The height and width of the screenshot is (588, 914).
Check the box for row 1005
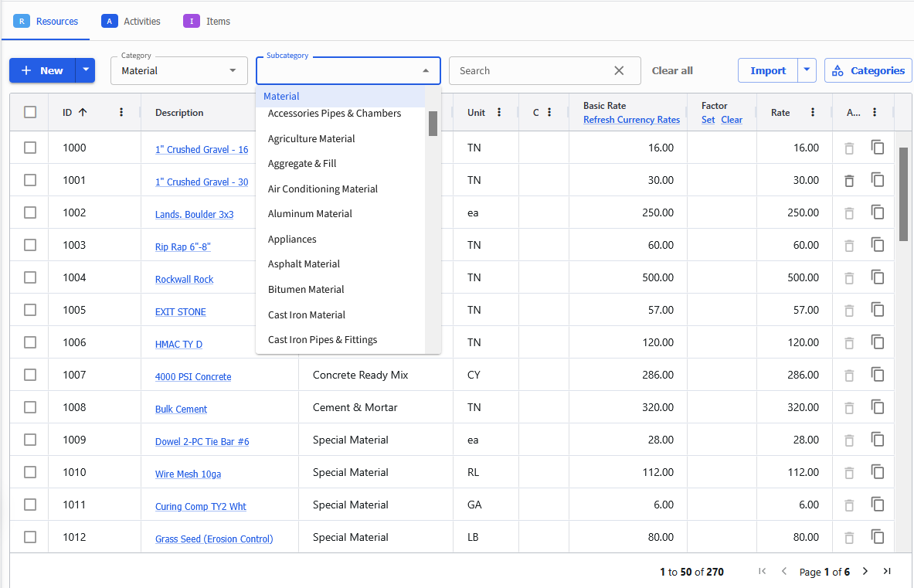pos(30,310)
